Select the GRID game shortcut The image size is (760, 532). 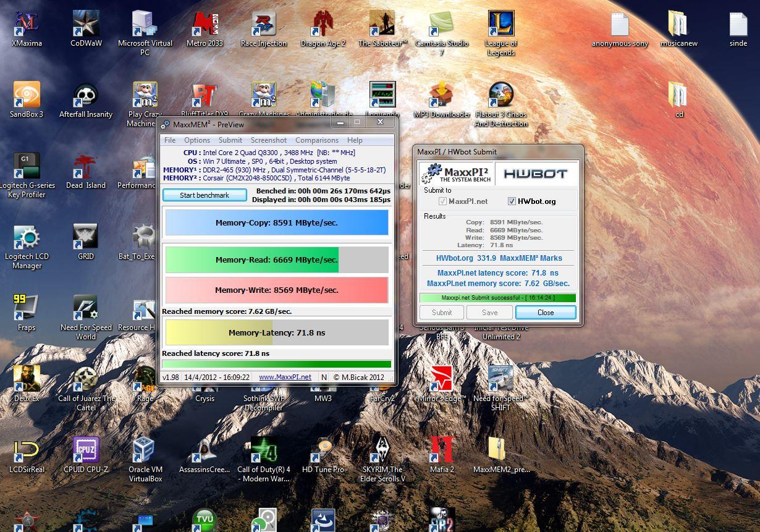[86, 242]
